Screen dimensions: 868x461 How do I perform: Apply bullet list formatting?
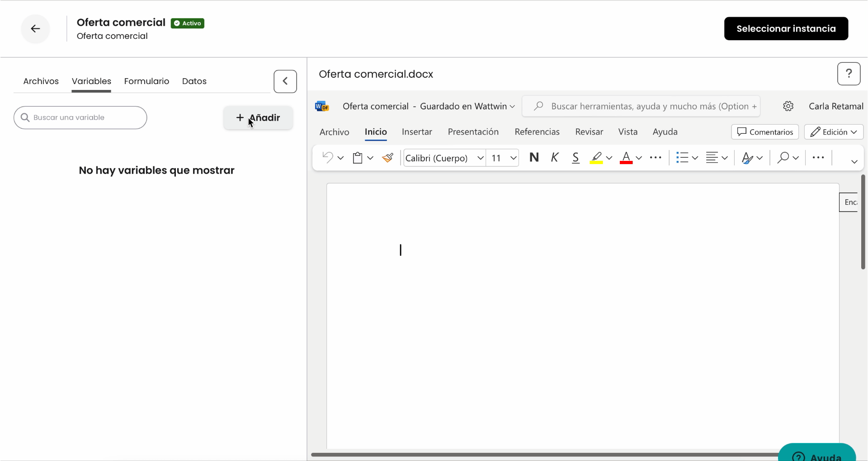point(682,158)
